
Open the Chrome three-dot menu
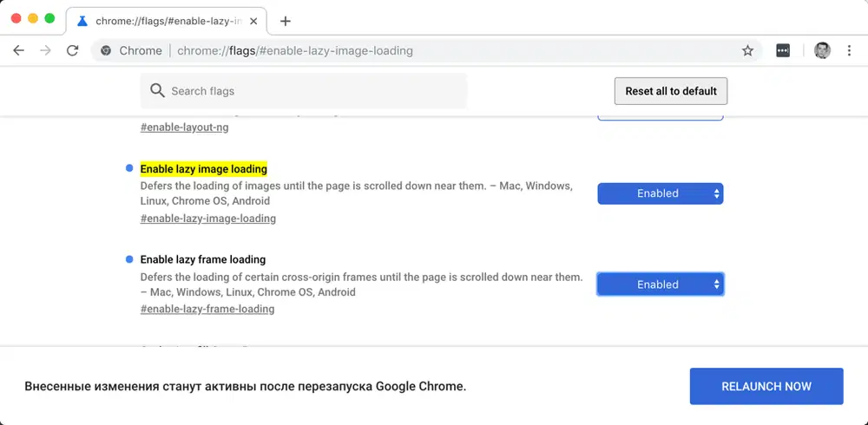pos(849,50)
